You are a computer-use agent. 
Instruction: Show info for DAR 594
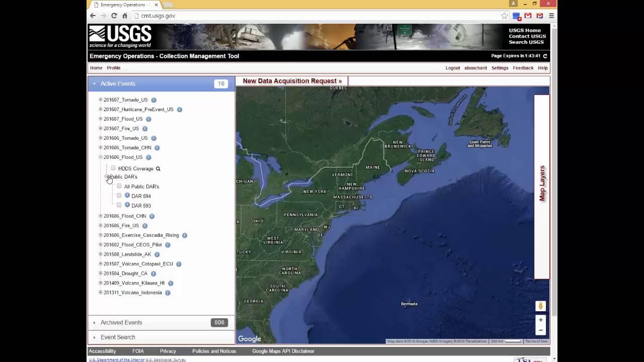pos(127,196)
